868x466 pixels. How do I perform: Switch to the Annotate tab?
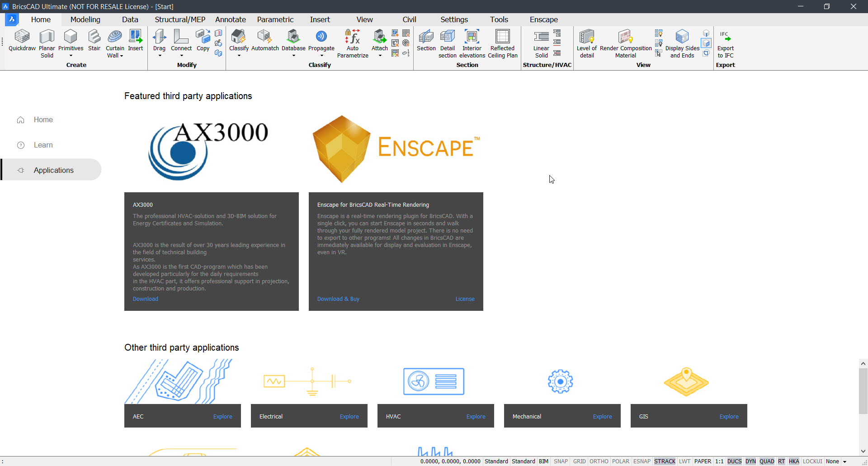[231, 19]
